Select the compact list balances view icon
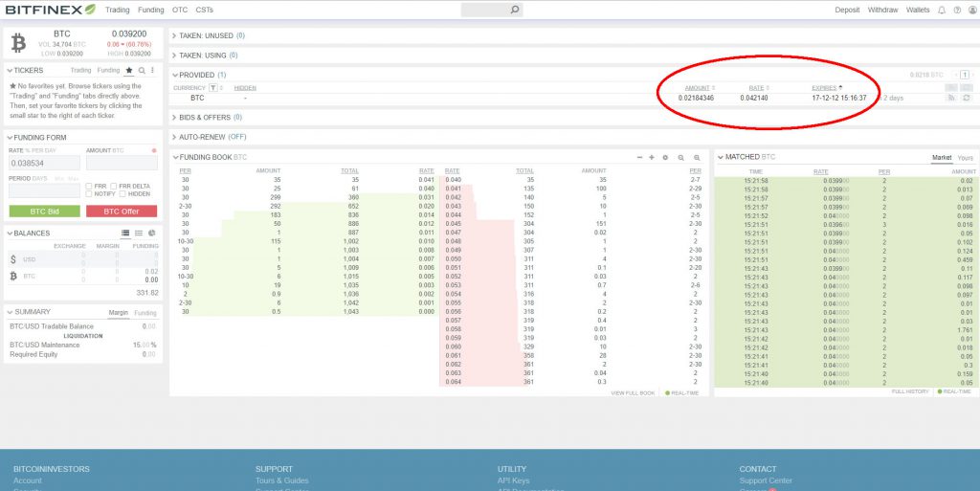The height and width of the screenshot is (491, 980). click(x=139, y=233)
